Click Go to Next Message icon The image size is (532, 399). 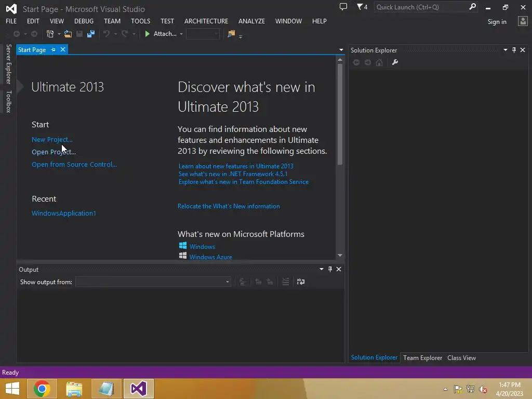coord(270,282)
